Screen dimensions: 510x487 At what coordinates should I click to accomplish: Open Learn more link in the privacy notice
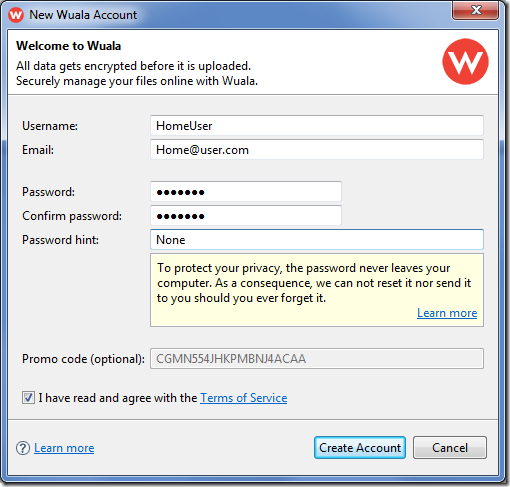coord(447,313)
